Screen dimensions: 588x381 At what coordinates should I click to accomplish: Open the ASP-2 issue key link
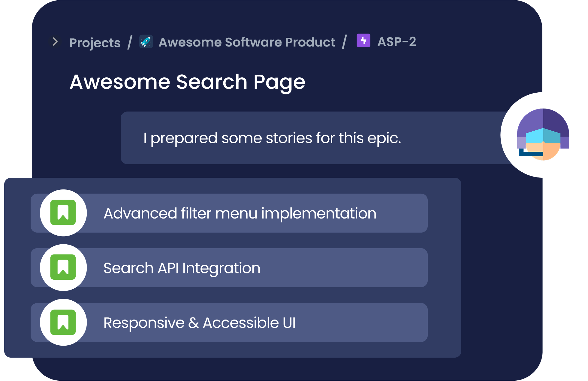tap(397, 42)
